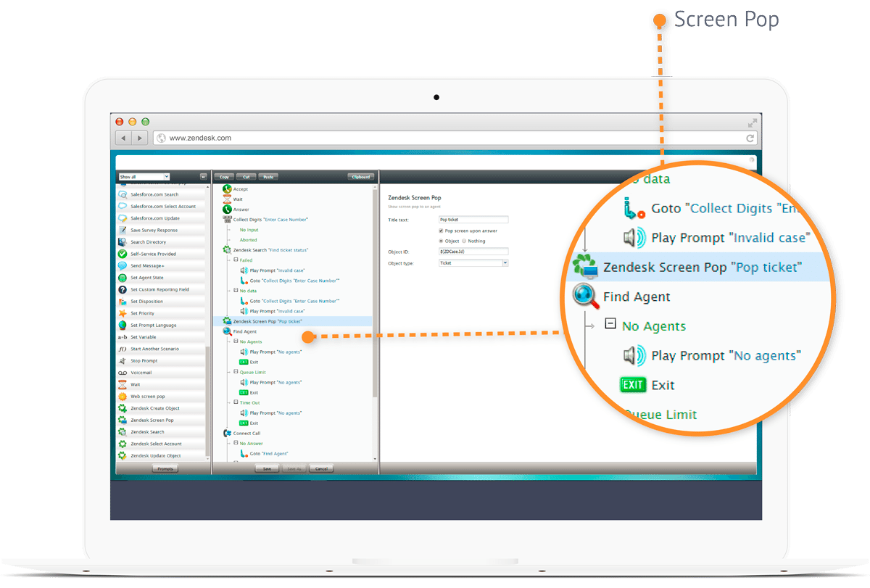The height and width of the screenshot is (588, 870).
Task: Save the scenario with Save button
Action: coord(267,468)
